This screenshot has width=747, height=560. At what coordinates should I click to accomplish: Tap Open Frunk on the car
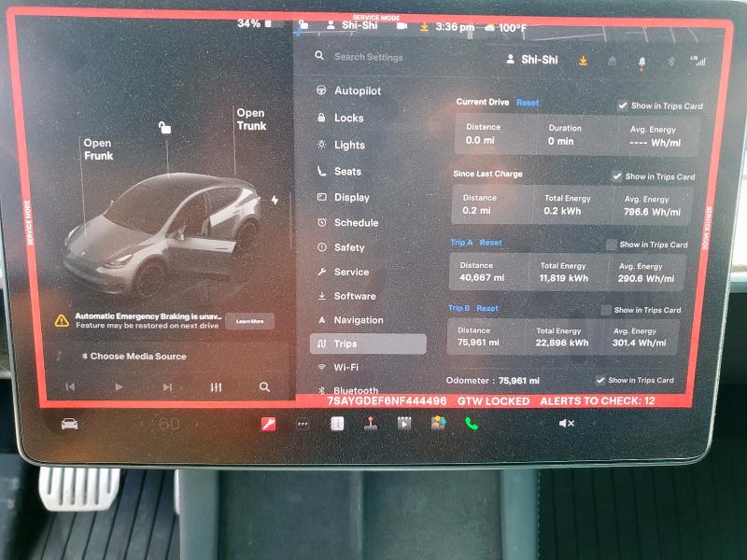coord(98,149)
